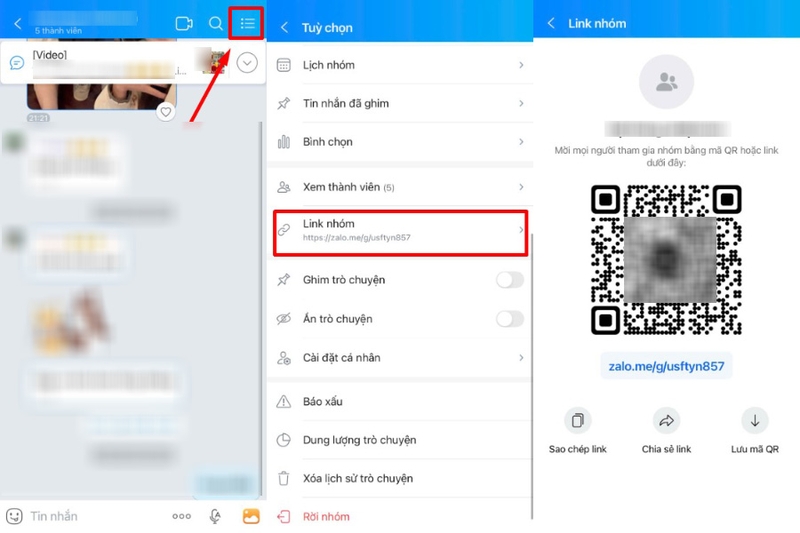Viewport: 800px width, 533px height.
Task: Tap the group avatar on Link nhóm
Action: pos(666,82)
